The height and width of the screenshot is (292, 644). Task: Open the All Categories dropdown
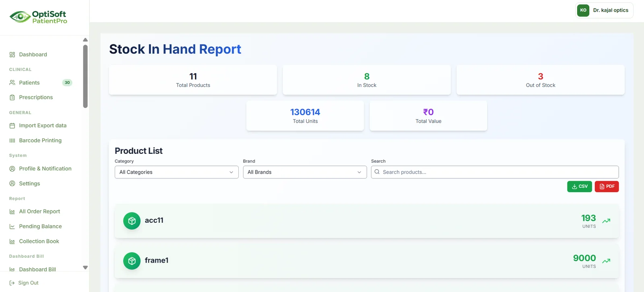tap(177, 172)
